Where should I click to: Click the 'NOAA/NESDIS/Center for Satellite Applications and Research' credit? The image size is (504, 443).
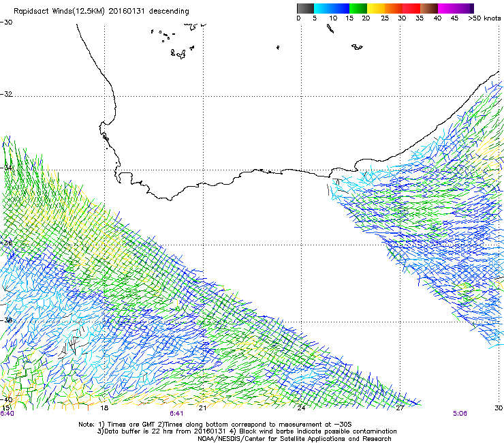pos(294,439)
